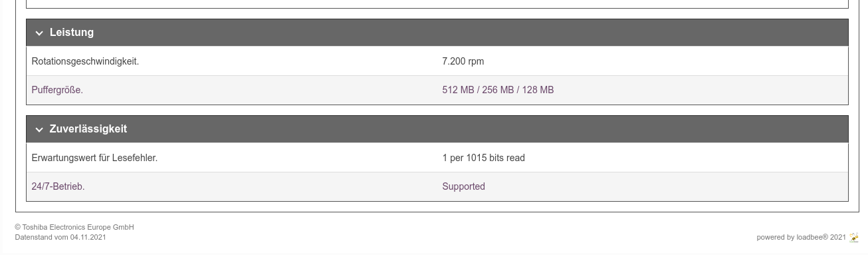Select the 24/7-Betrieb row label

click(x=58, y=186)
